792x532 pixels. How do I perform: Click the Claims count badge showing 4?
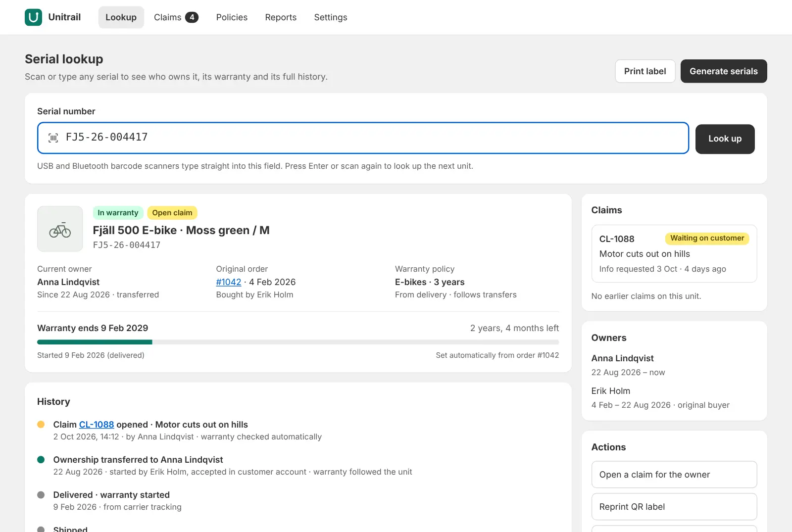[192, 17]
